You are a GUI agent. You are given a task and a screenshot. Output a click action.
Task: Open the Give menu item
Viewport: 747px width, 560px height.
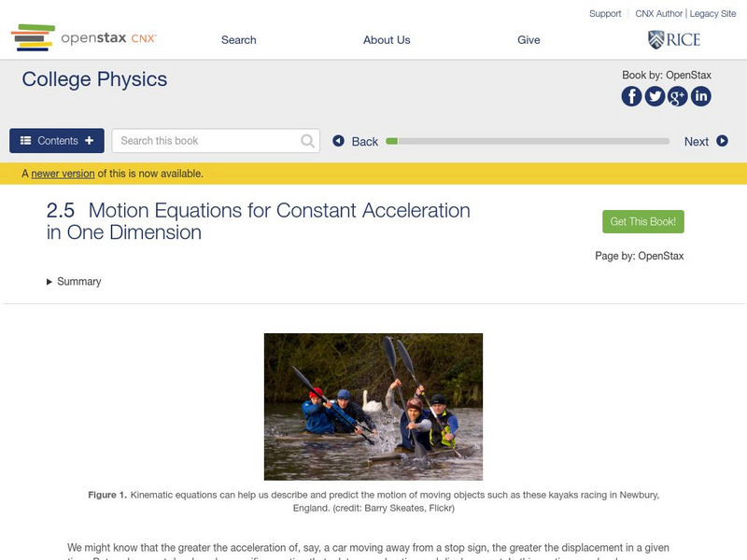529,40
